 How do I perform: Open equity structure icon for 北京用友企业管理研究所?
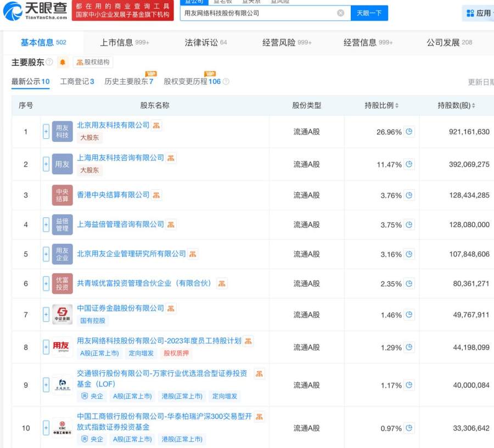pyautogui.click(x=193, y=254)
